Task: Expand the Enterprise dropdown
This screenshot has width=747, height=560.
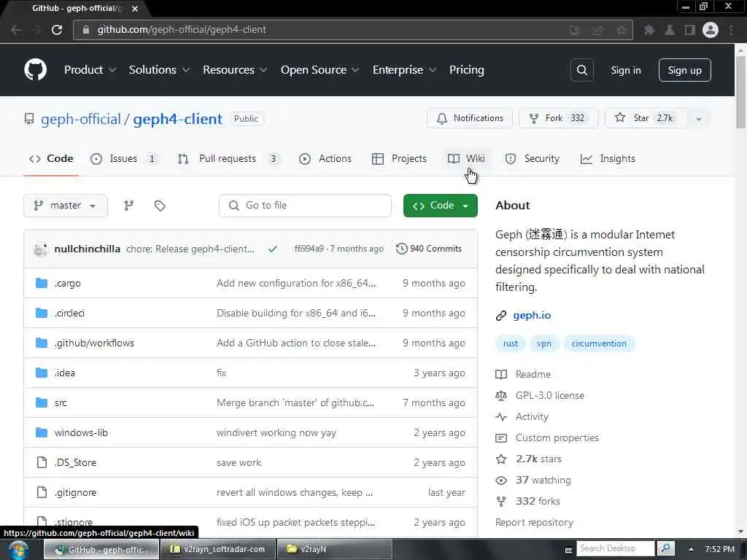Action: pyautogui.click(x=404, y=70)
